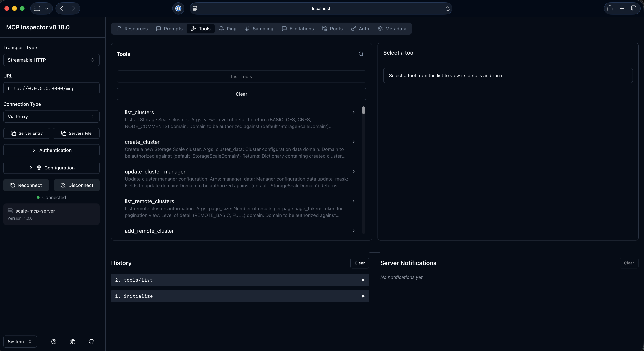The height and width of the screenshot is (351, 644).
Task: Switch to the Prompts tab
Action: (x=169, y=28)
